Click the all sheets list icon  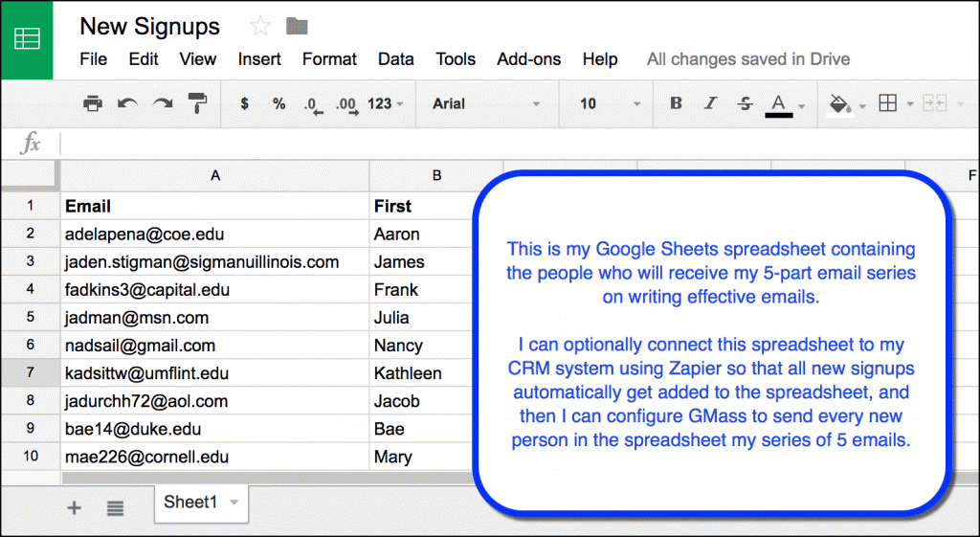pyautogui.click(x=115, y=508)
